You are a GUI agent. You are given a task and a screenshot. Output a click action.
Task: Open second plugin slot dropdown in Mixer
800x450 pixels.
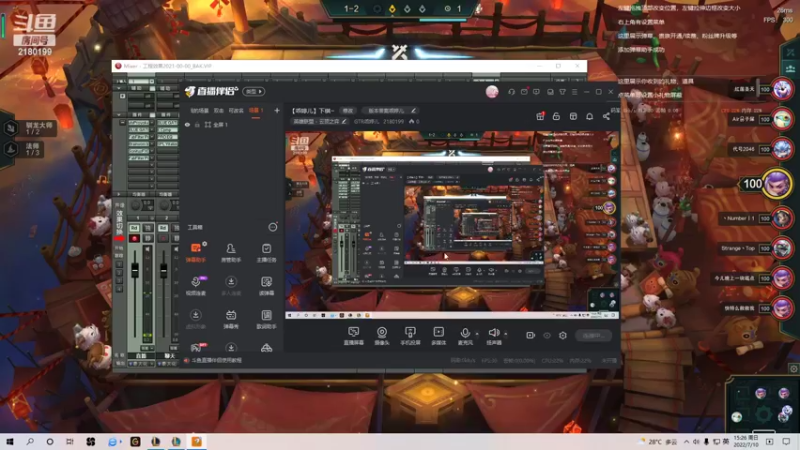(152, 130)
